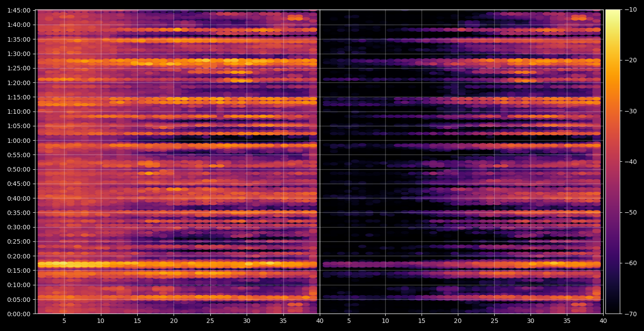
Task: Click the 0:40:00 y-axis label
Action: (x=19, y=198)
